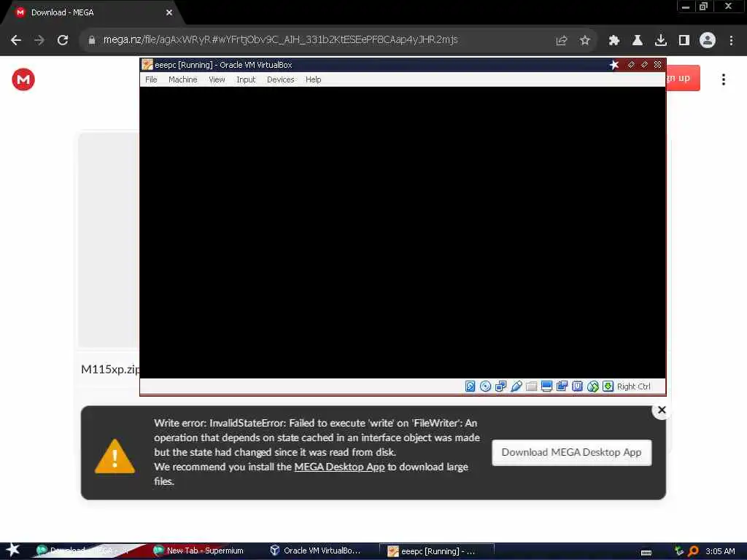Reload the MEGA download page
Image resolution: width=747 pixels, height=560 pixels.
tap(63, 40)
